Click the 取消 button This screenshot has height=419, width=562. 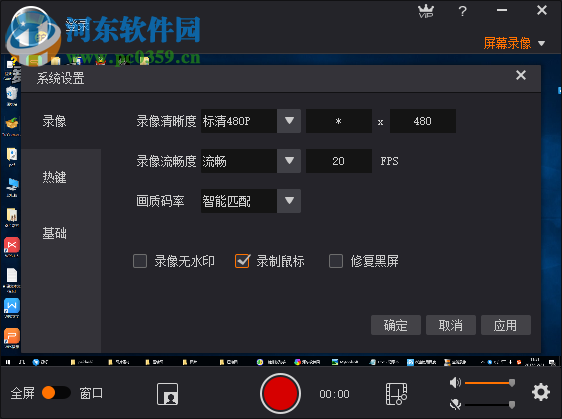451,325
